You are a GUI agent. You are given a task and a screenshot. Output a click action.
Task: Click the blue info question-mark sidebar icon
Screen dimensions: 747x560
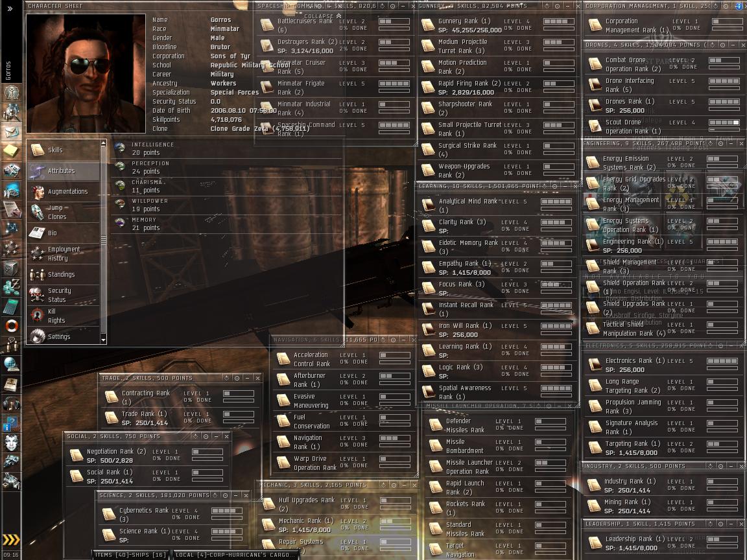11,423
